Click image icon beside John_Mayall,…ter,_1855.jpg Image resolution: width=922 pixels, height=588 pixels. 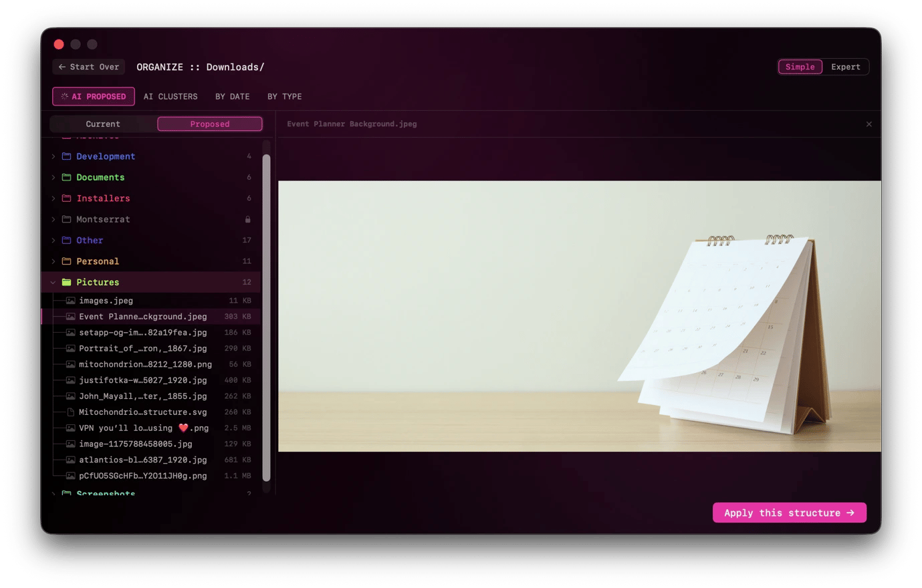(x=70, y=396)
